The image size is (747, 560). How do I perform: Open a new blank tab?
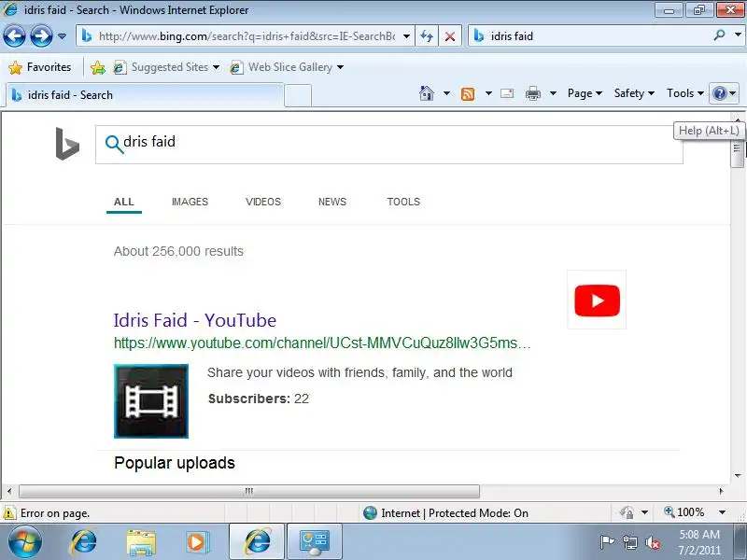pyautogui.click(x=298, y=95)
